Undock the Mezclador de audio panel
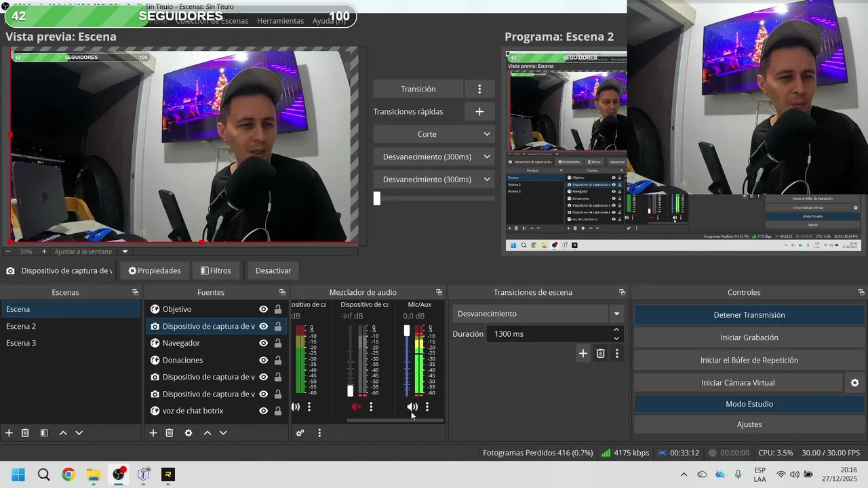The height and width of the screenshot is (488, 868). pos(439,292)
